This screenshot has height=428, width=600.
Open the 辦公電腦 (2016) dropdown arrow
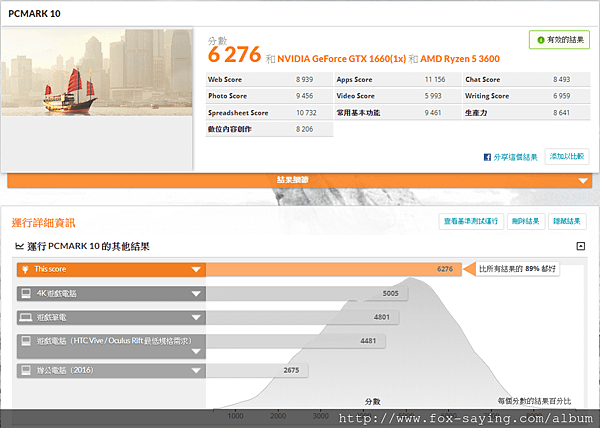196,370
